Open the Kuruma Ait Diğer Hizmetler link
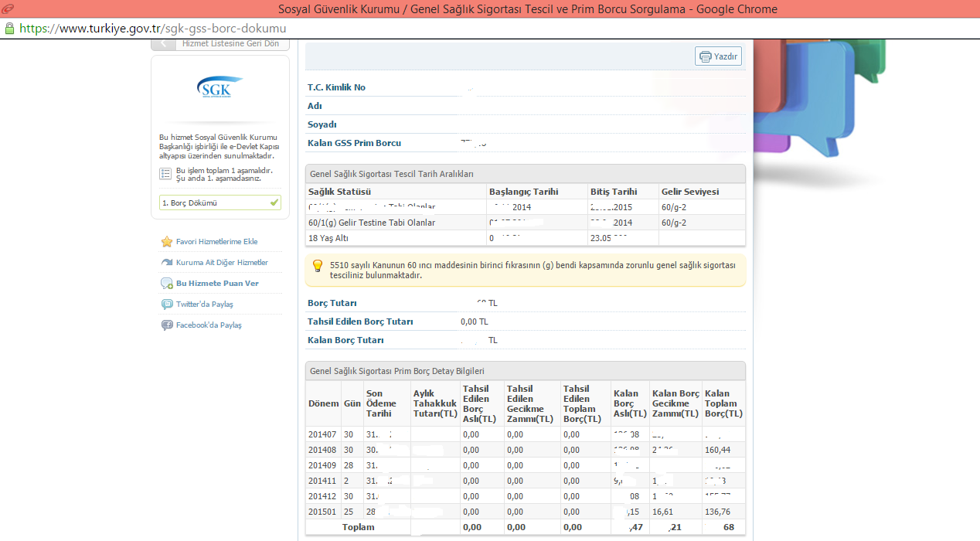 (x=222, y=263)
